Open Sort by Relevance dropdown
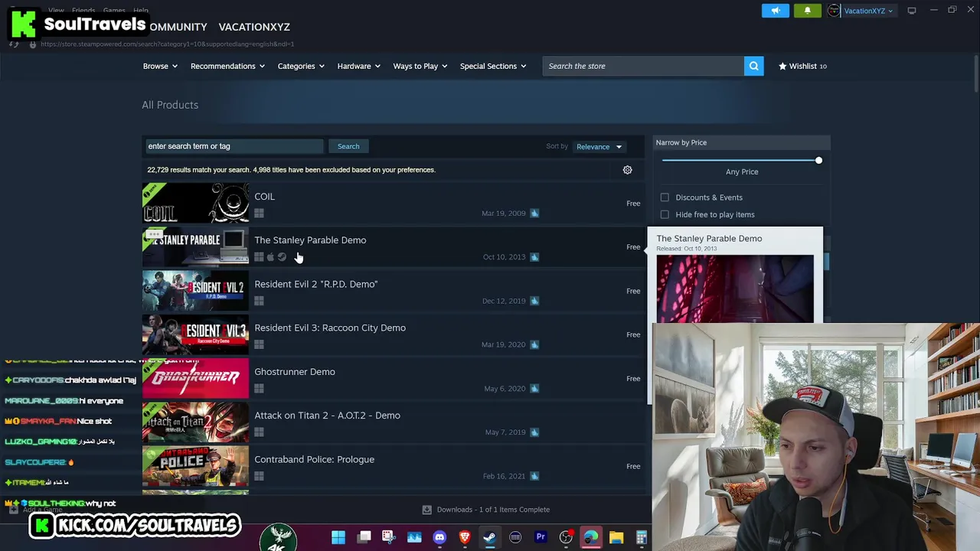Viewport: 980px width, 551px height. [599, 147]
